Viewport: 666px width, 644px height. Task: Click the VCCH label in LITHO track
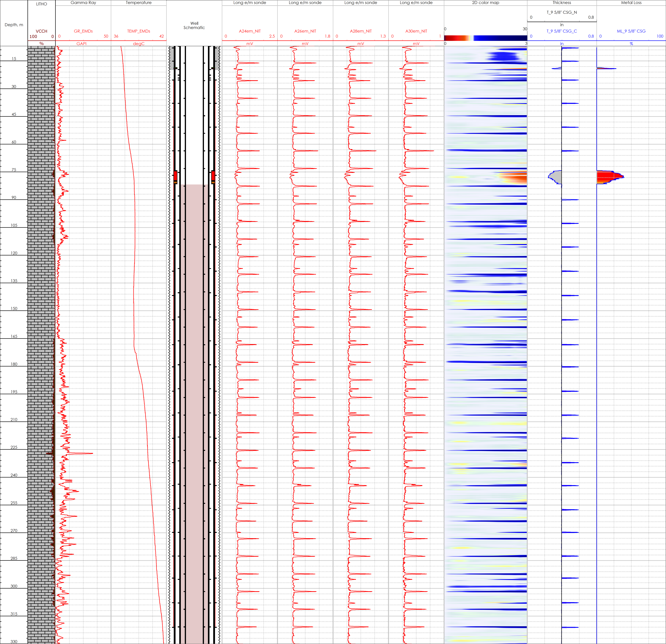tap(41, 31)
